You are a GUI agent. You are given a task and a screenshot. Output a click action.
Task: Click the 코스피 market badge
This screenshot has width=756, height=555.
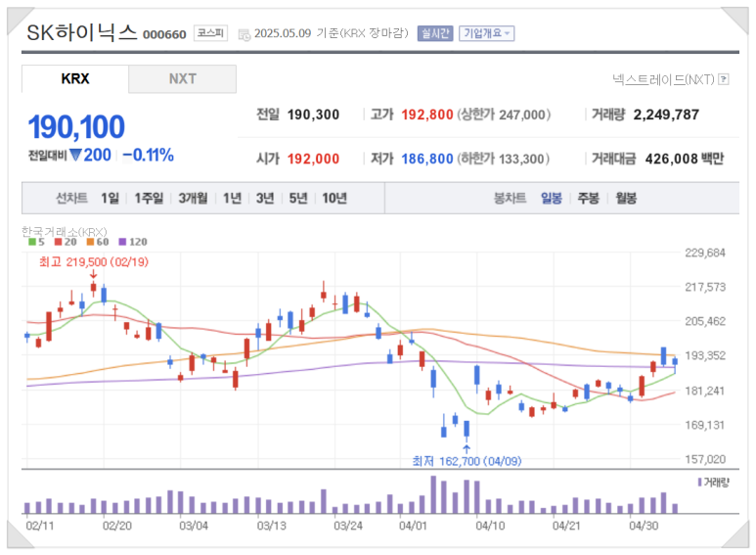[x=210, y=33]
